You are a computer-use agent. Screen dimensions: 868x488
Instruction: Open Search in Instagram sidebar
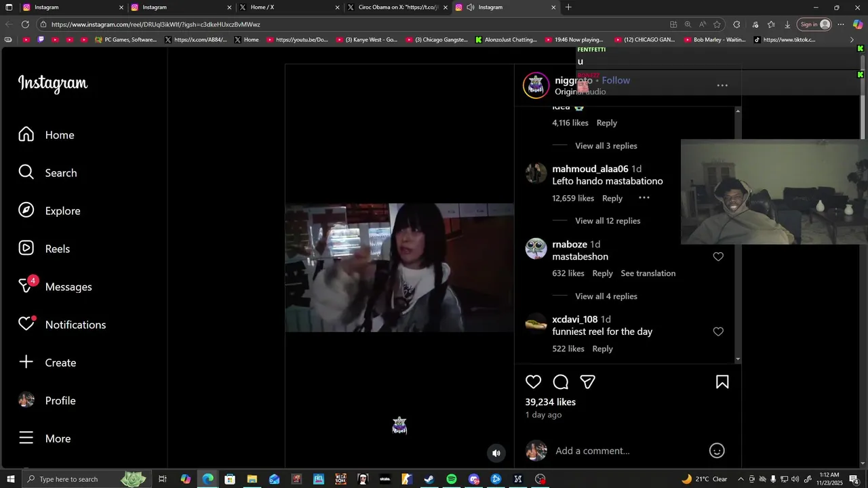click(x=47, y=173)
